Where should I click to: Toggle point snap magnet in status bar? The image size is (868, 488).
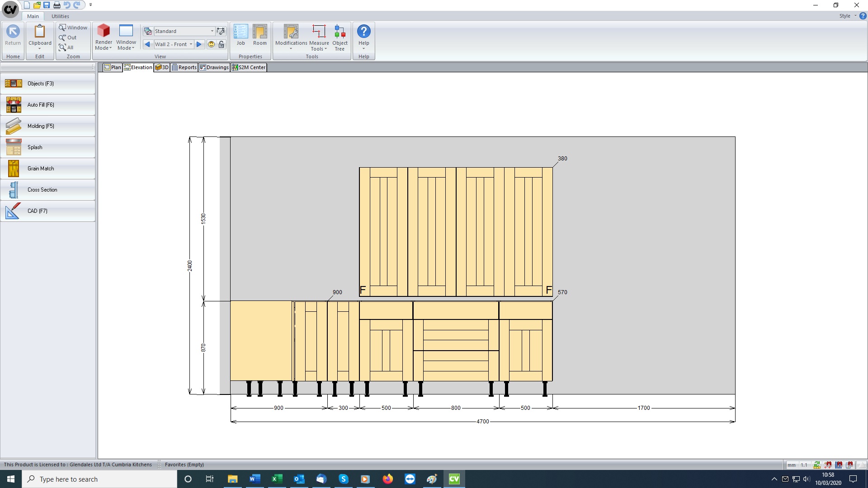click(828, 465)
